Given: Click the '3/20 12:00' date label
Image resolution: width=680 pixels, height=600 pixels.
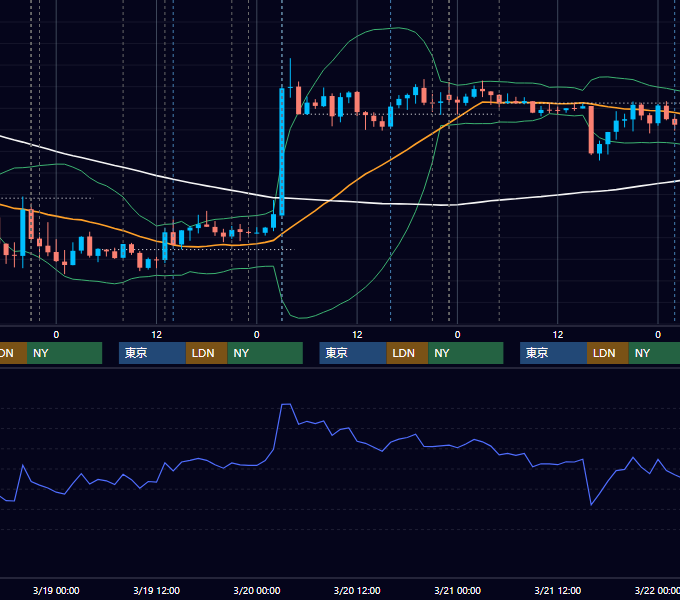Looking at the screenshot, I should coord(357,590).
